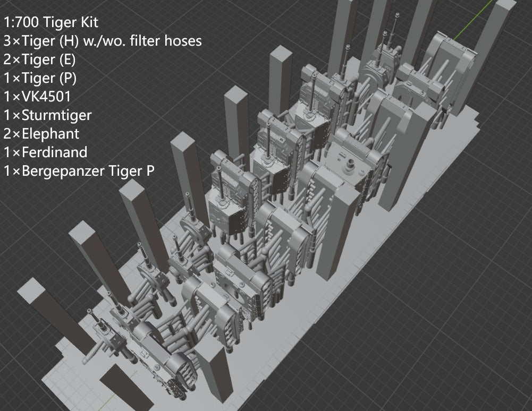Select the "1×Ferdinand" text entry
532x411 pixels.
coord(45,152)
